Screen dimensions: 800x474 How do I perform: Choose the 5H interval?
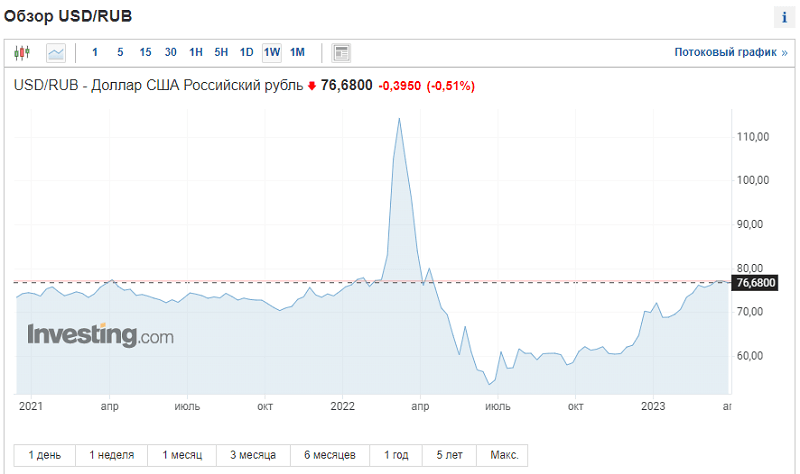(221, 52)
